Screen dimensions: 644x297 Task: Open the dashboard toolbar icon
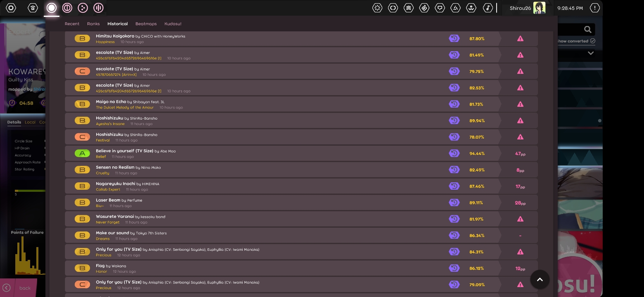click(455, 8)
